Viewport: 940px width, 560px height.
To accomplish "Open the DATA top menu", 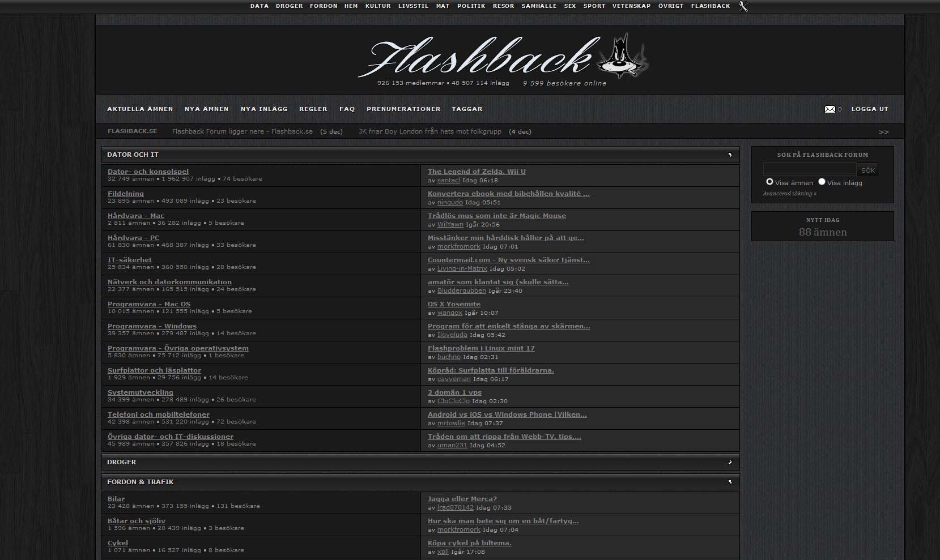I will point(260,6).
